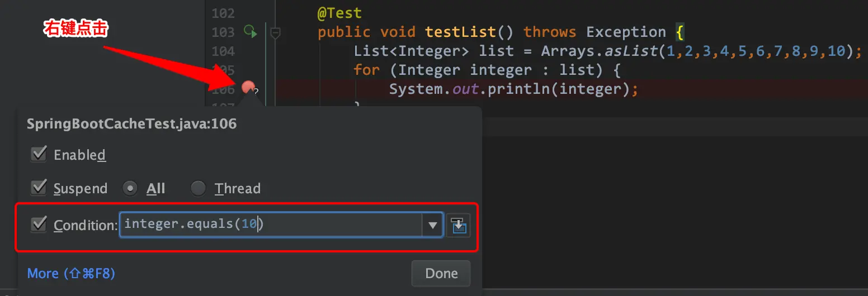This screenshot has width=868, height=296.
Task: Click the red breakpoint icon on line 106
Action: pyautogui.click(x=248, y=88)
